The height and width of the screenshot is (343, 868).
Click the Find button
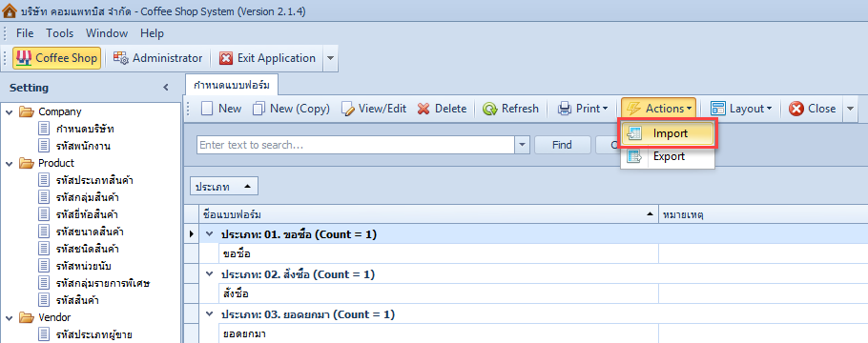tap(562, 145)
